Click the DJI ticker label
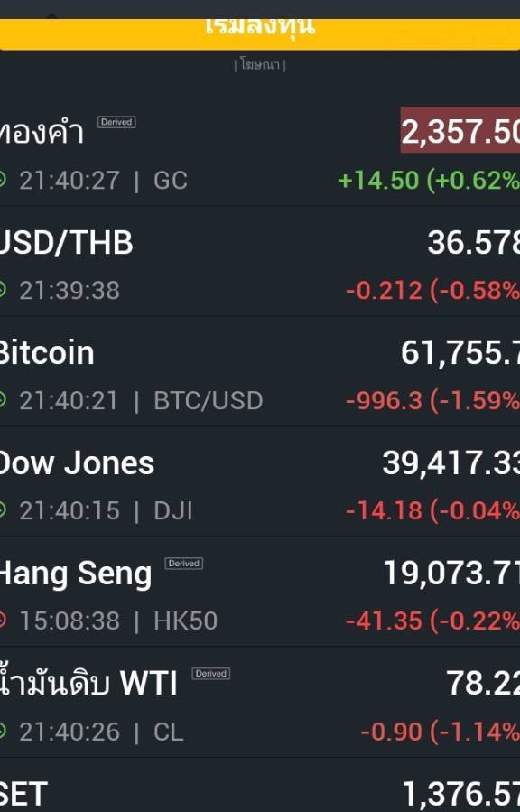Screen dimensions: 520x812 pos(172,511)
